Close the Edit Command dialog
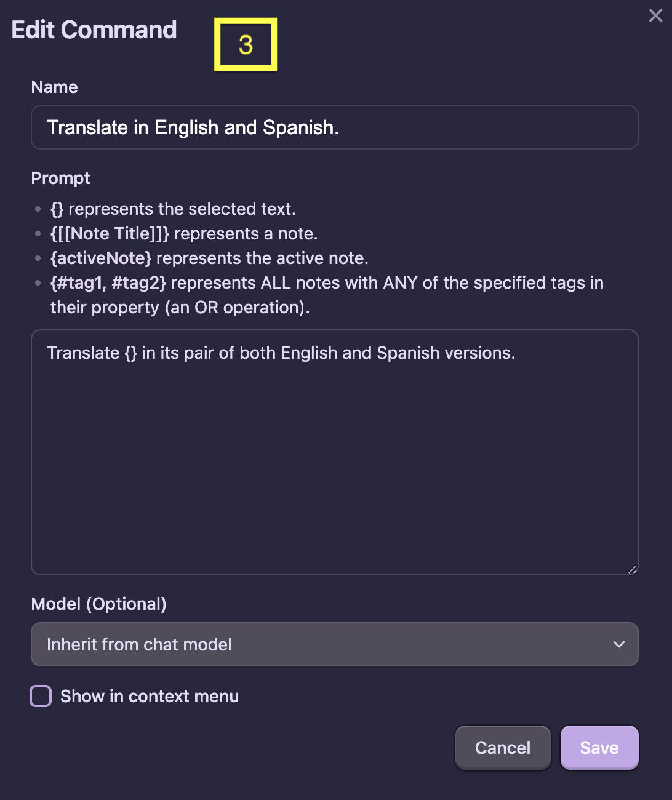The height and width of the screenshot is (800, 672). (655, 15)
